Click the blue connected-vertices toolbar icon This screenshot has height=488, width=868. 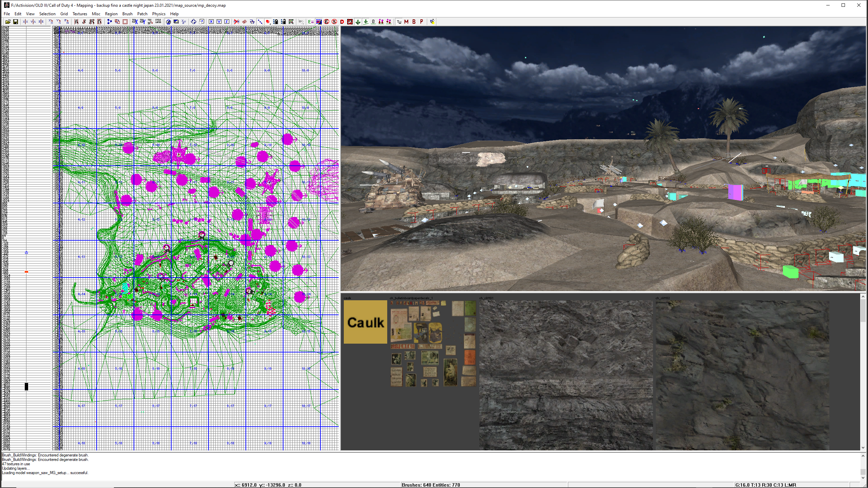[x=109, y=22]
